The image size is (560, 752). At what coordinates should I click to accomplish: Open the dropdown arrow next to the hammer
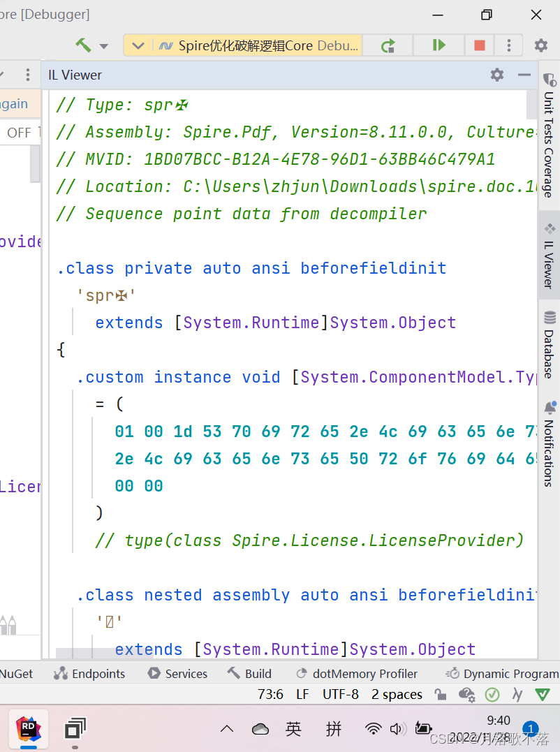pos(103,47)
